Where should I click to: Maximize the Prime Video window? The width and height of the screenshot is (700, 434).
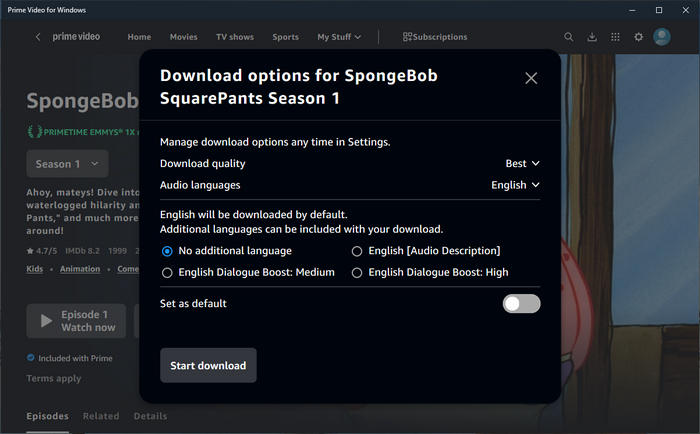click(x=659, y=10)
